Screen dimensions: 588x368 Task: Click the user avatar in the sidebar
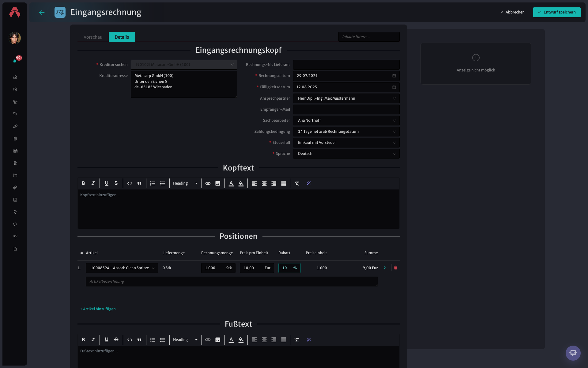point(15,38)
